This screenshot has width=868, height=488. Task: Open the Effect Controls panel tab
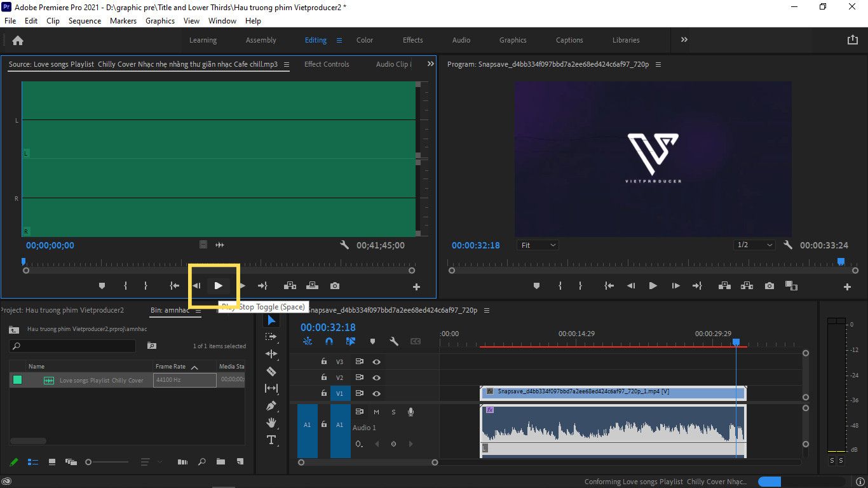(x=327, y=64)
